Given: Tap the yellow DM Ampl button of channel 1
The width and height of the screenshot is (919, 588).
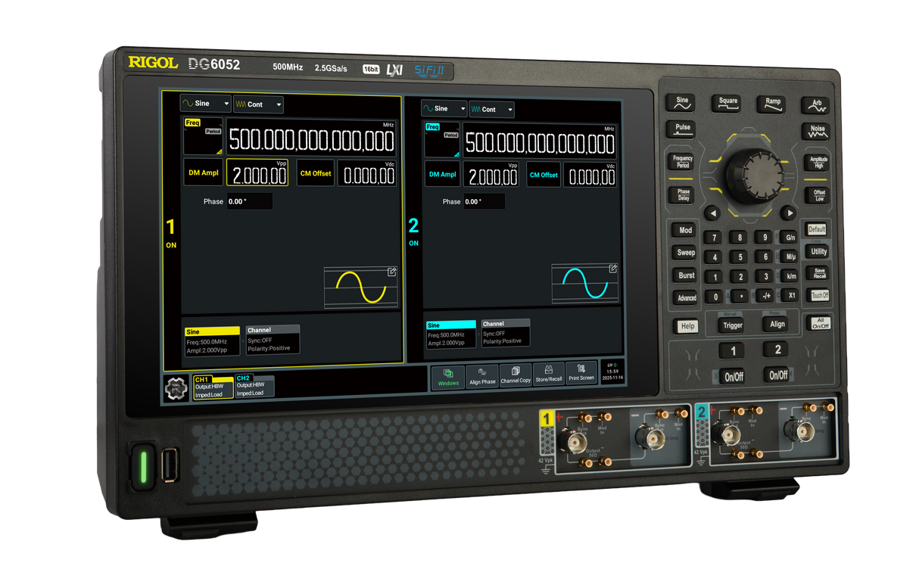Looking at the screenshot, I should 203,173.
